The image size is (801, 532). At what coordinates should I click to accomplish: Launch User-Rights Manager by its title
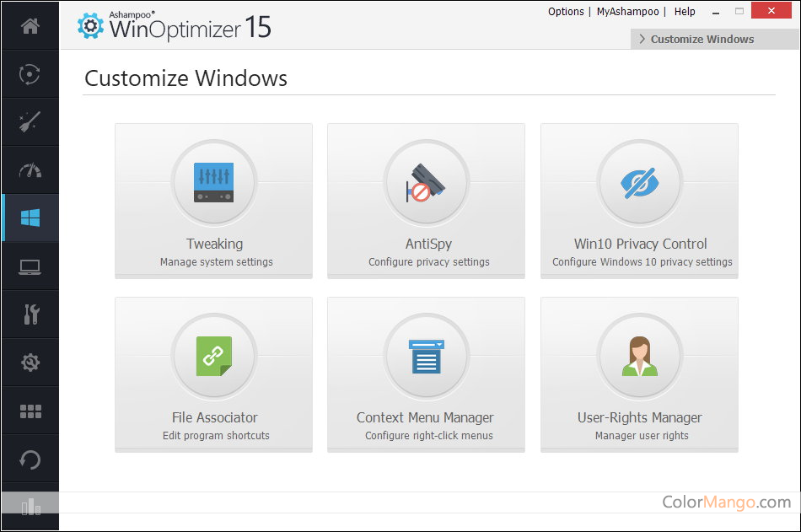pos(640,417)
